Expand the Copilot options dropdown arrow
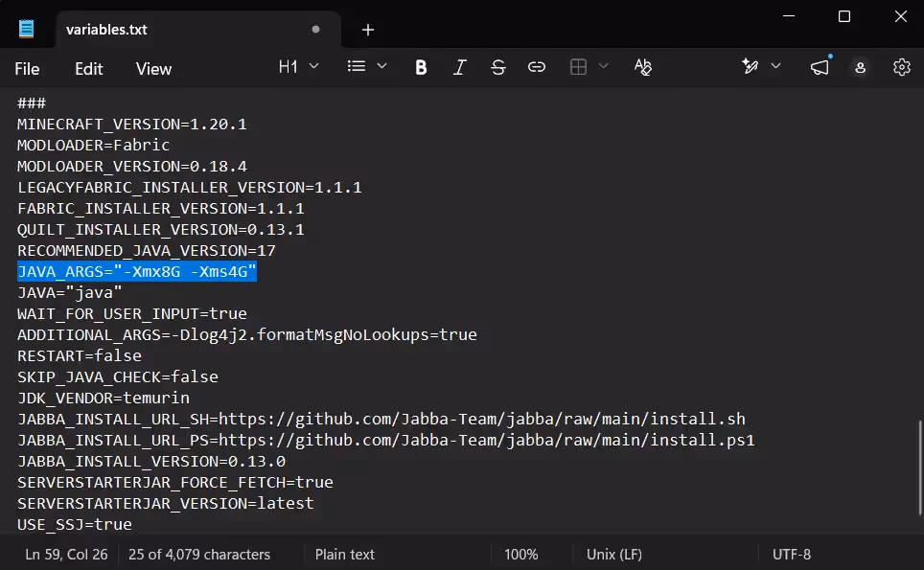Screen dimensions: 924x570 coord(776,66)
